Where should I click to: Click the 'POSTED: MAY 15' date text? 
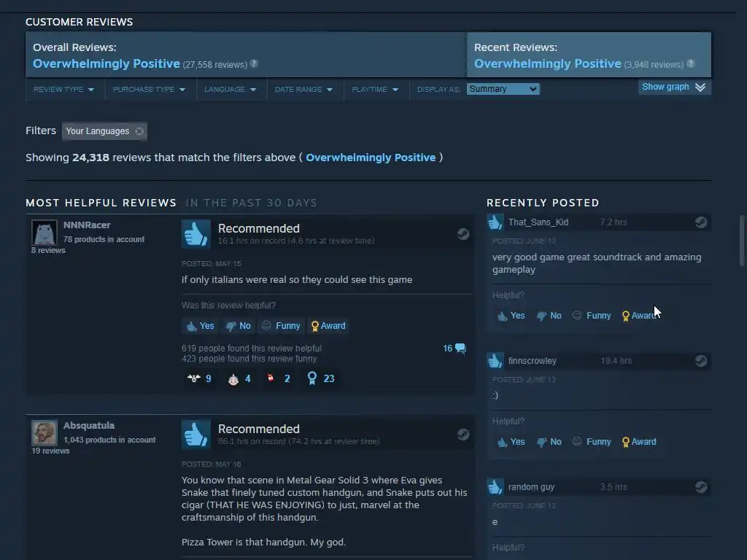(x=211, y=264)
